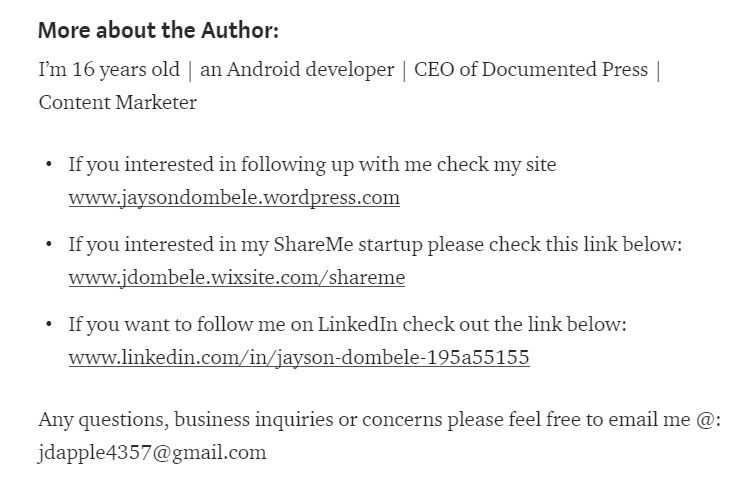Click the pipe separator after "16 years old"

pos(190,70)
